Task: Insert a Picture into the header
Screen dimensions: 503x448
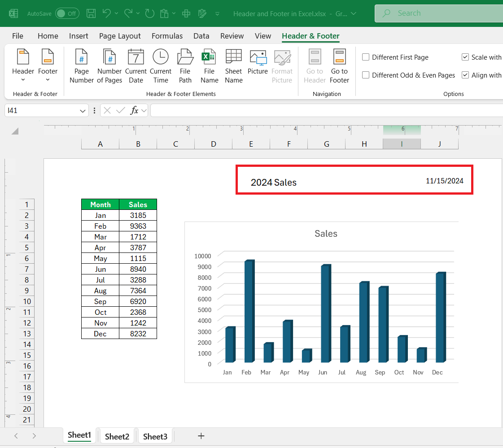Action: pyautogui.click(x=258, y=62)
